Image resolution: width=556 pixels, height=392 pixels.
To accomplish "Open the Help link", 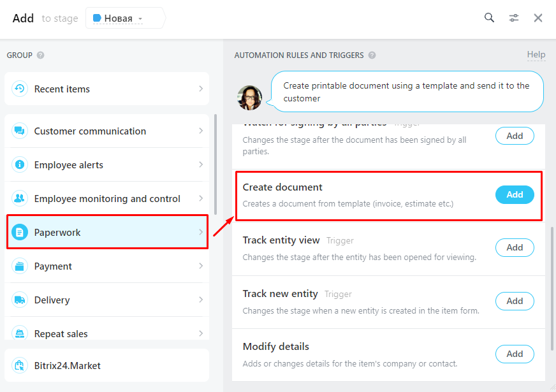I will click(x=536, y=55).
